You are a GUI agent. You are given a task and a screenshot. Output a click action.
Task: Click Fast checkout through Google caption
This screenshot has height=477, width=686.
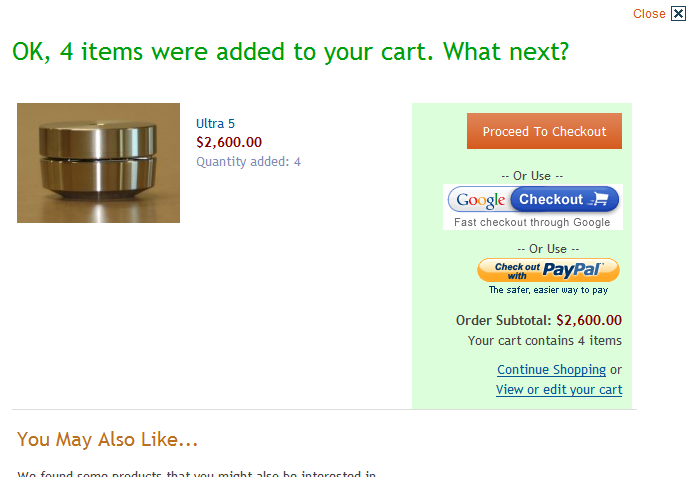coord(532,222)
